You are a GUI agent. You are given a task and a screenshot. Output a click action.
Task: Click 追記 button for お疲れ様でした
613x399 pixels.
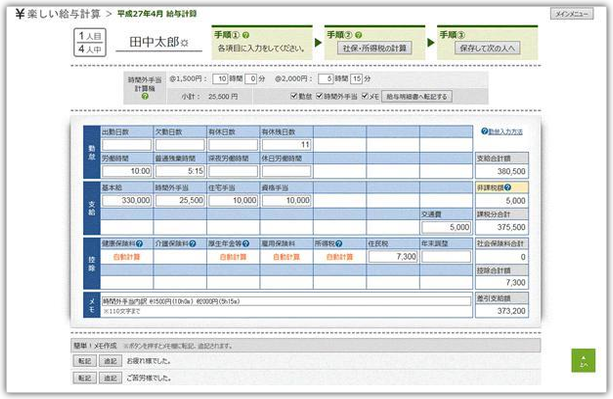coord(110,361)
